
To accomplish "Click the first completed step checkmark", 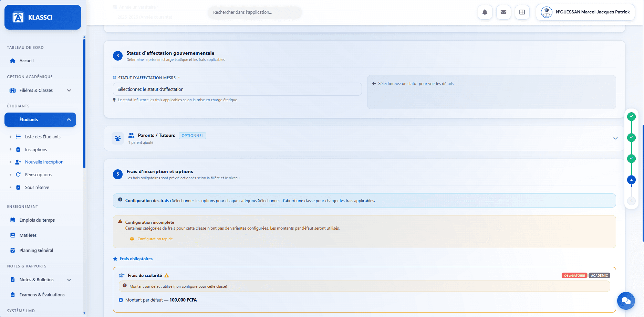I will [x=631, y=116].
